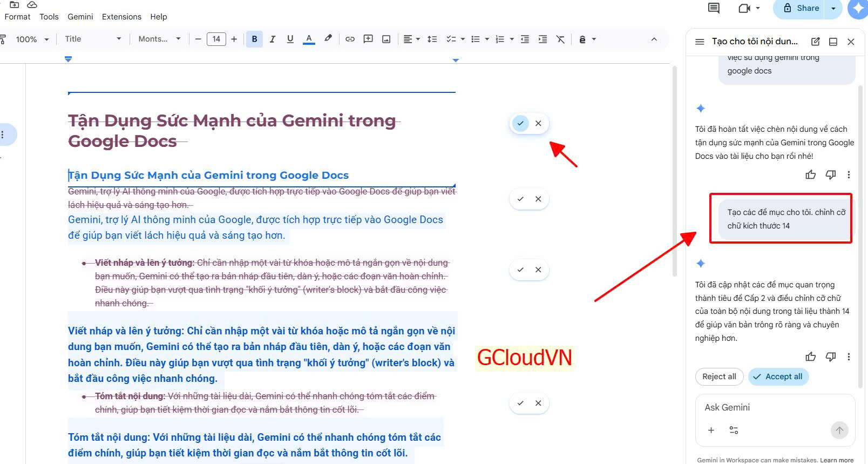The image size is (868, 464).
Task: Open the Title paragraph style dropdown
Action: 93,39
